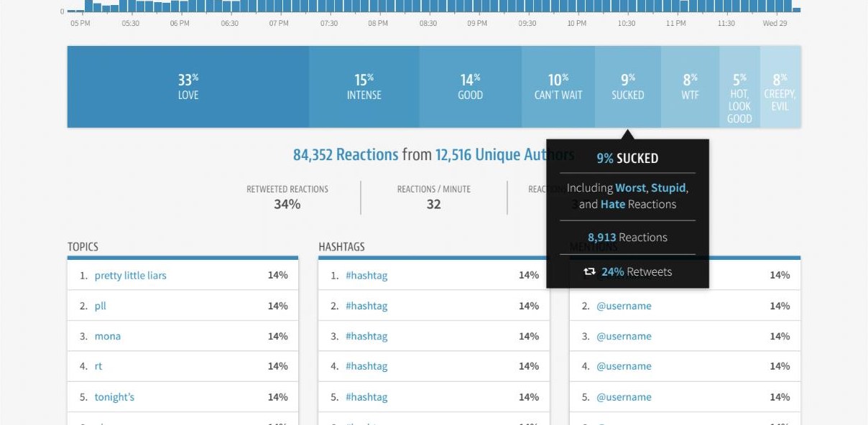Click the 14% value beside 'pretty little liars'
Screen dimensions: 868x425
[278, 275]
